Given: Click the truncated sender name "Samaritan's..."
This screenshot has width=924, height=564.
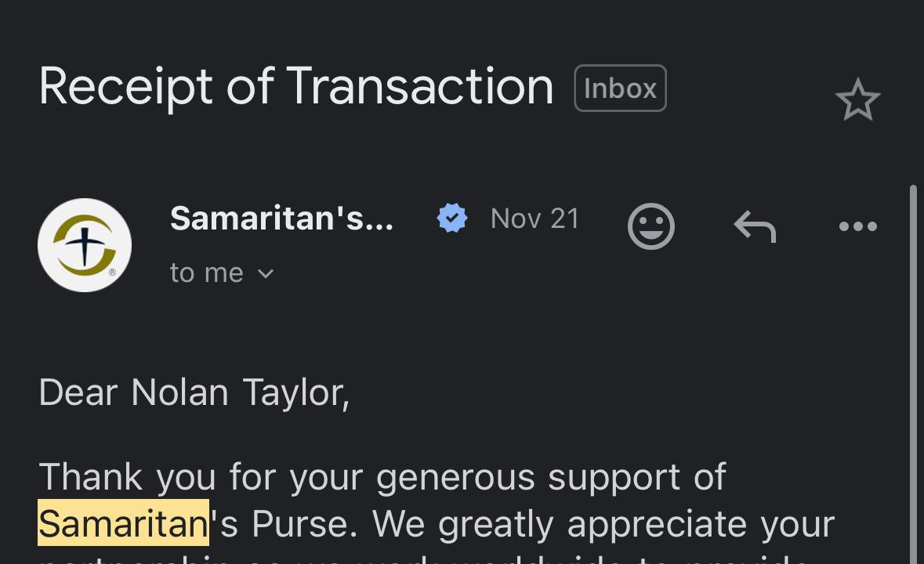Looking at the screenshot, I should [x=281, y=219].
